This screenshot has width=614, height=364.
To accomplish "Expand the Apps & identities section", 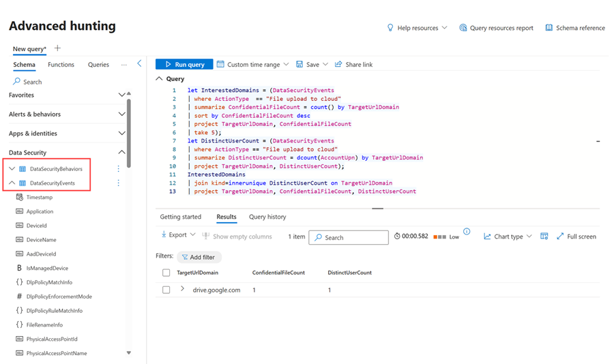I will [122, 133].
